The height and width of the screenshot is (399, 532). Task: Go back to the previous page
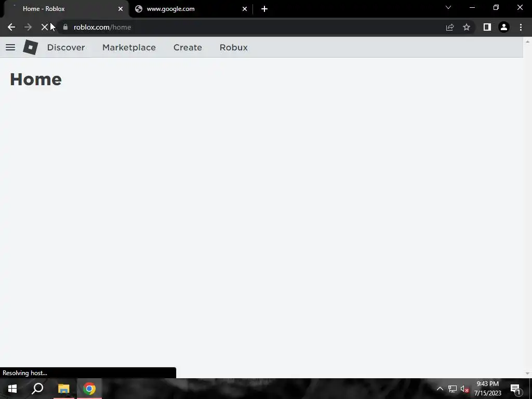[x=11, y=27]
